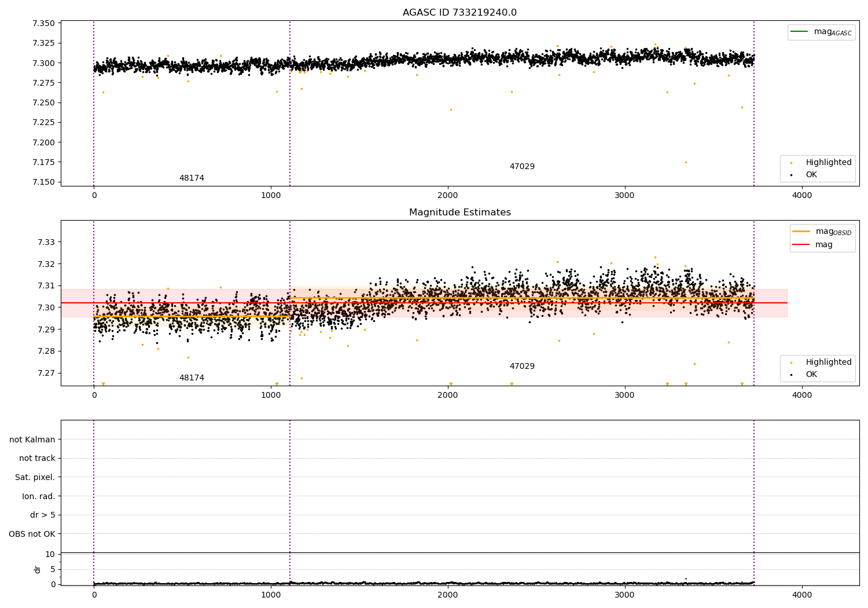Click OBSID label 47029 in Magnitude Estimates plot
The image size is (868, 608).
(522, 366)
